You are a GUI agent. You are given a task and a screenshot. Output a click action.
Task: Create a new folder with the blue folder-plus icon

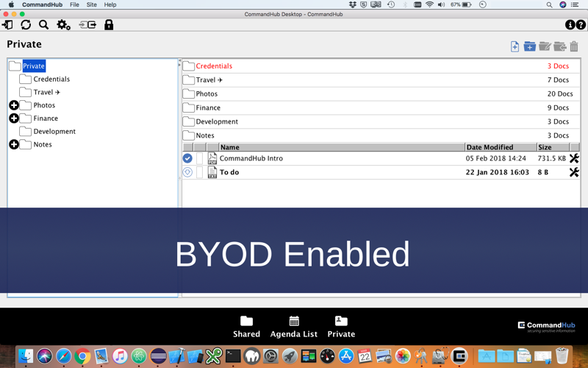[x=529, y=46]
